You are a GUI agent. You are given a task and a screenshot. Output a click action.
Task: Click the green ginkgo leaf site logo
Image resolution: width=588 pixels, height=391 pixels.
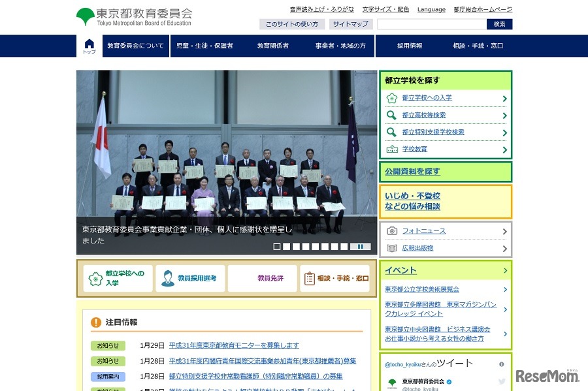tap(85, 16)
